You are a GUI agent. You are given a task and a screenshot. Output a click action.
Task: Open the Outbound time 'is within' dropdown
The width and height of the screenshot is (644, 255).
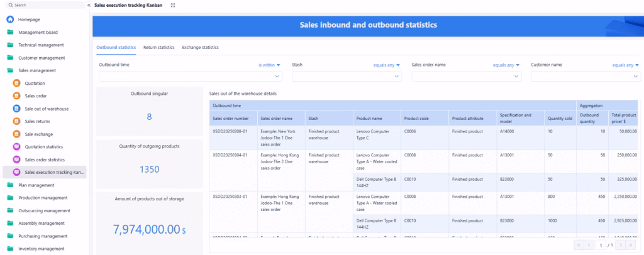(270, 65)
